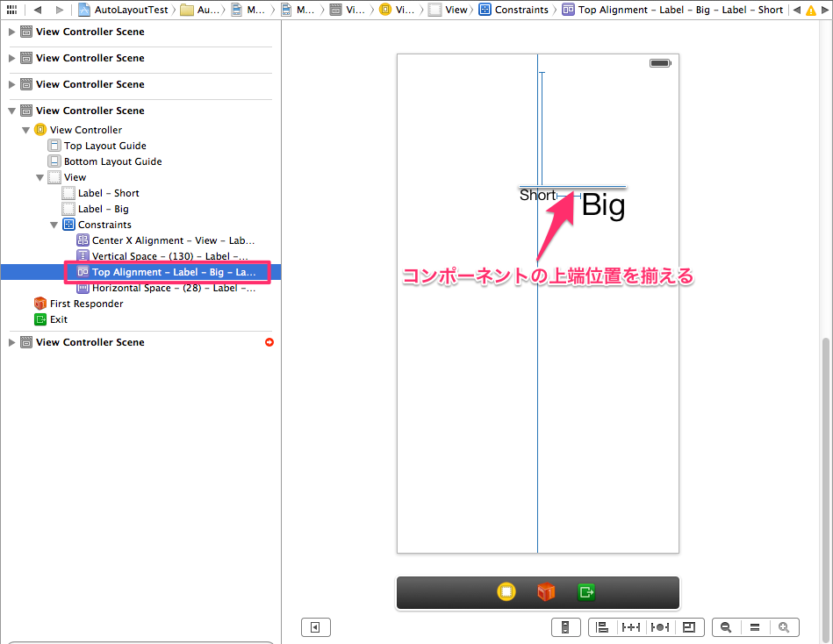Click the yellow warning issue icon

811,10
